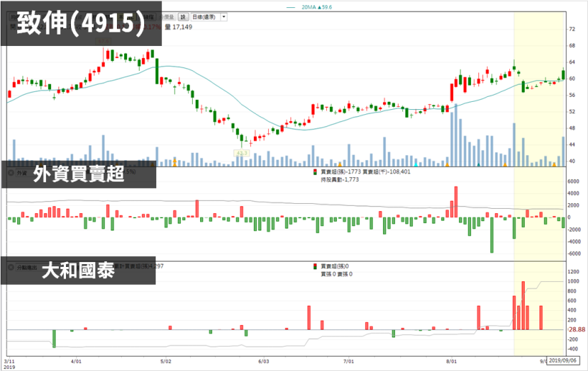Viewport: 588px width, 371px height.
Task: Click the 持股異動-1,773 readout
Action: 340,179
